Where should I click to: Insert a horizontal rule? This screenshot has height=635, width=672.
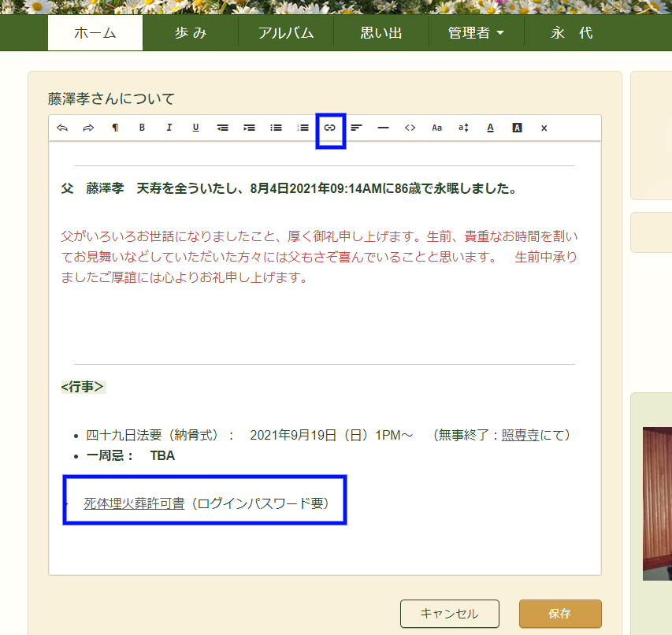(x=383, y=128)
